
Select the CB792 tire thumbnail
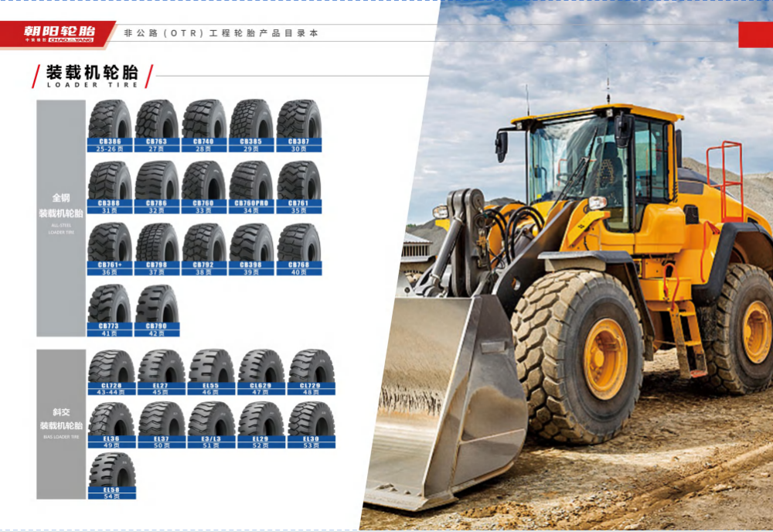(x=204, y=242)
